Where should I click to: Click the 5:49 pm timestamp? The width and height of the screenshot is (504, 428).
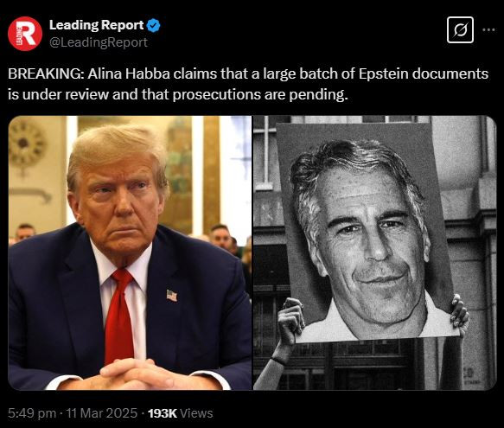pyautogui.click(x=32, y=413)
